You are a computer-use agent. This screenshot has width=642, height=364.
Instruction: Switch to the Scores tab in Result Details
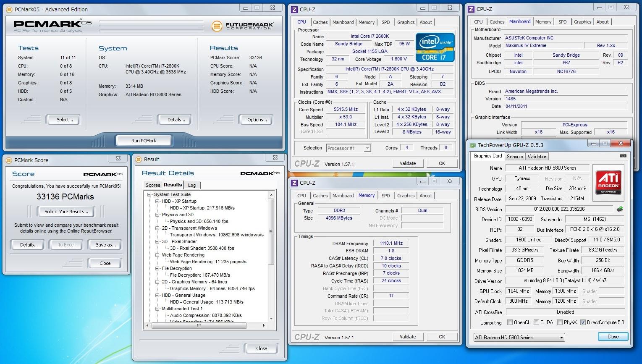[x=153, y=185]
